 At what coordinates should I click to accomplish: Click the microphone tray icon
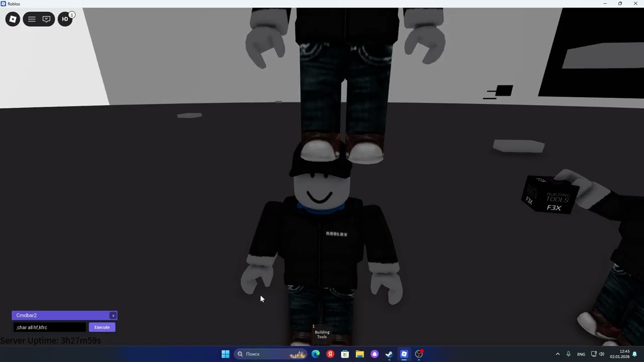click(569, 354)
